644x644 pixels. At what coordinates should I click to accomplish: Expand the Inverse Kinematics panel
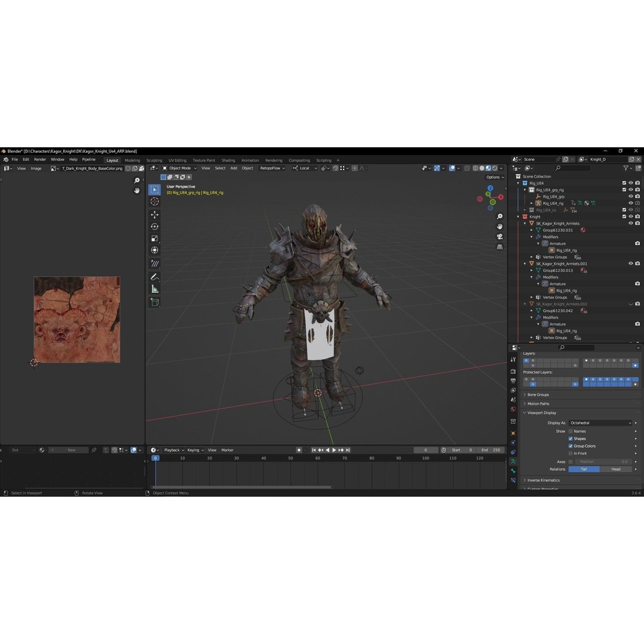[x=543, y=480]
